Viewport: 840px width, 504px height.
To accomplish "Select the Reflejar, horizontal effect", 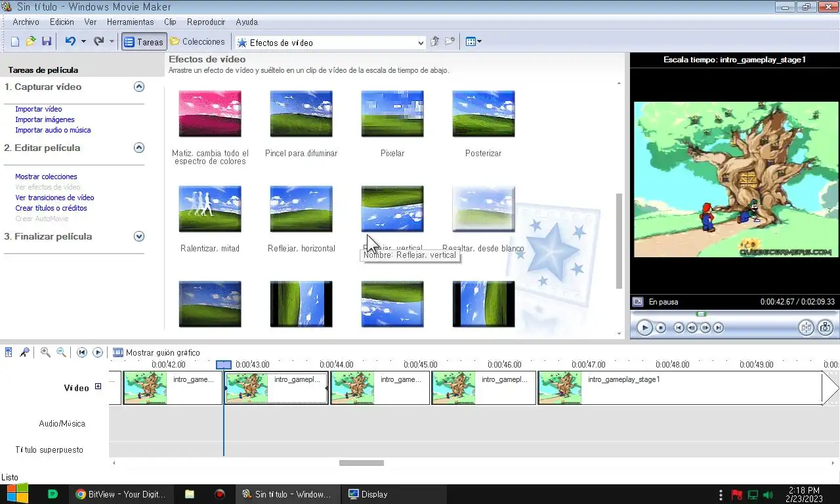I will pyautogui.click(x=301, y=209).
